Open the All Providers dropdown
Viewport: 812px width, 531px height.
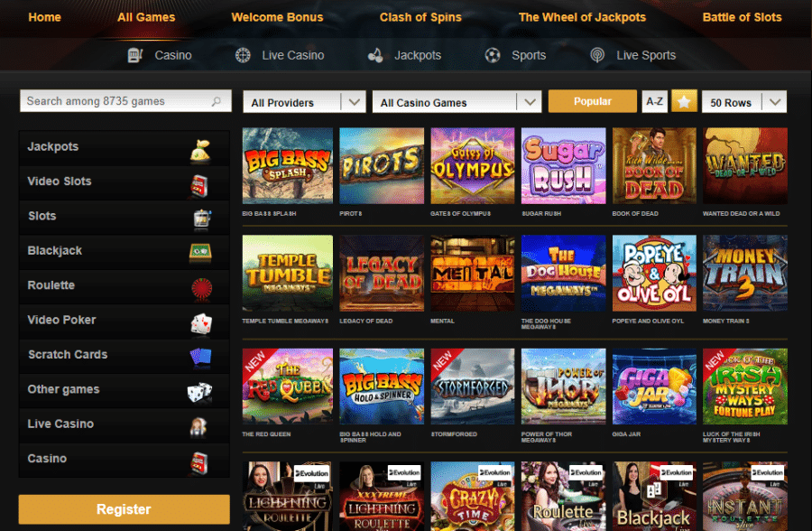305,102
